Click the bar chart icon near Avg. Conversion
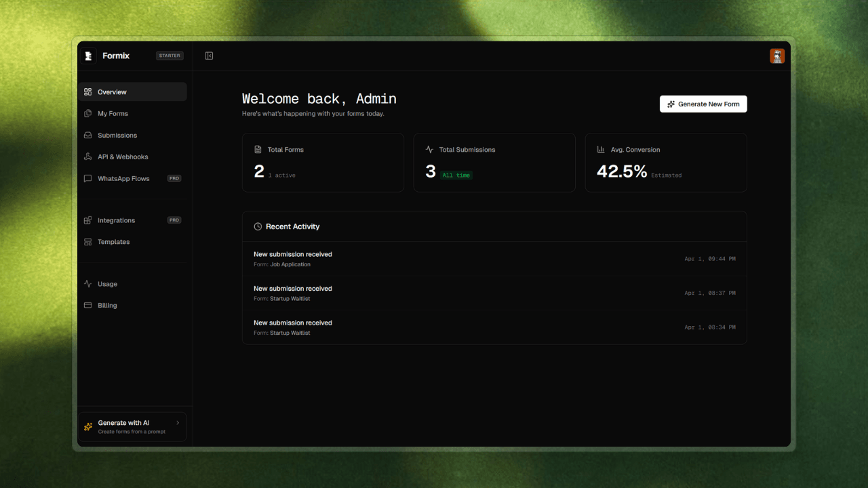 (599, 149)
